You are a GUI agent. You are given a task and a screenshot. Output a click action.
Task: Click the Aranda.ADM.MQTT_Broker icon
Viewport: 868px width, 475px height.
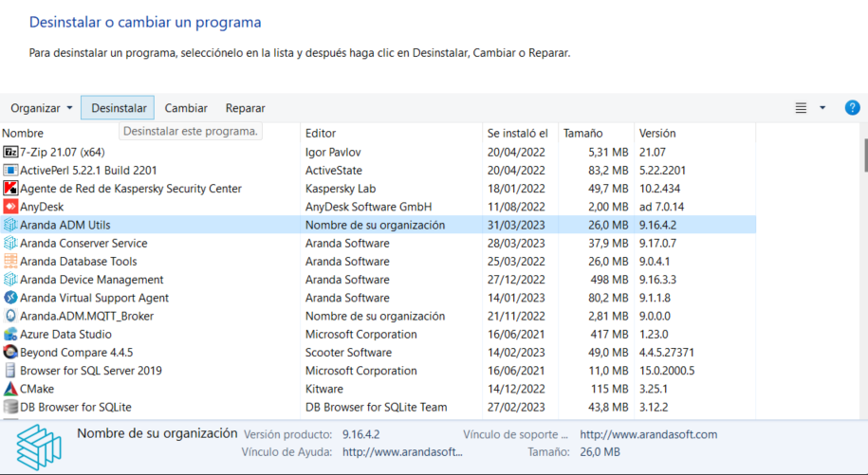pyautogui.click(x=10, y=317)
